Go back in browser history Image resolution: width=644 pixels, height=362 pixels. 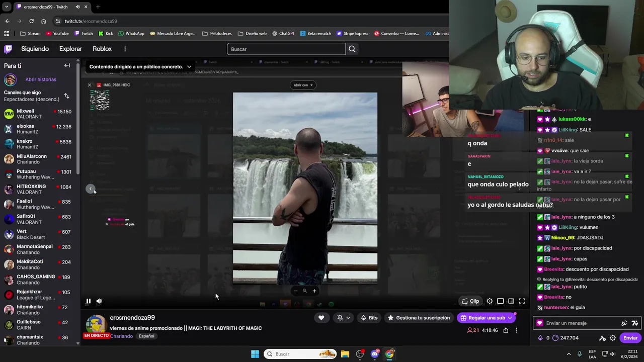7,21
